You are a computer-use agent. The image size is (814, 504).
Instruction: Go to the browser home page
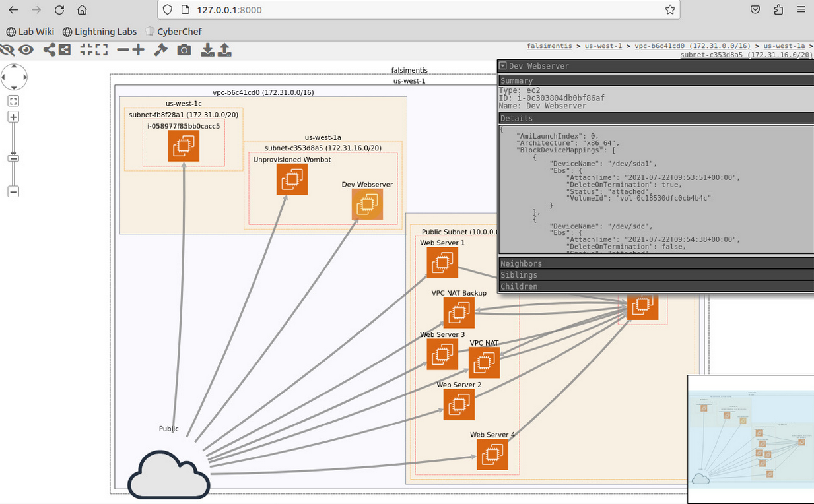(x=82, y=10)
